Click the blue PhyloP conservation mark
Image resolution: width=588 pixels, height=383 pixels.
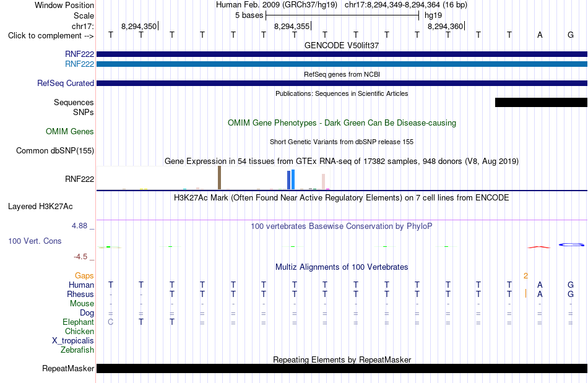tap(571, 245)
